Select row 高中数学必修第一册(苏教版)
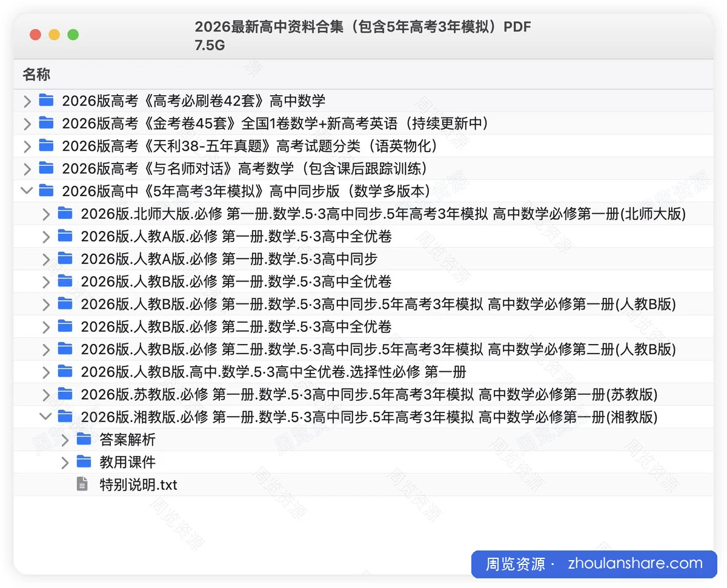This screenshot has height=588, width=727. [x=363, y=395]
